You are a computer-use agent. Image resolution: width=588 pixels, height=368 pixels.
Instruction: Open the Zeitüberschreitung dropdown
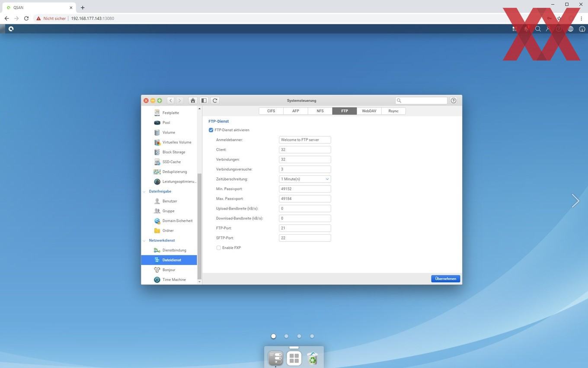(305, 179)
